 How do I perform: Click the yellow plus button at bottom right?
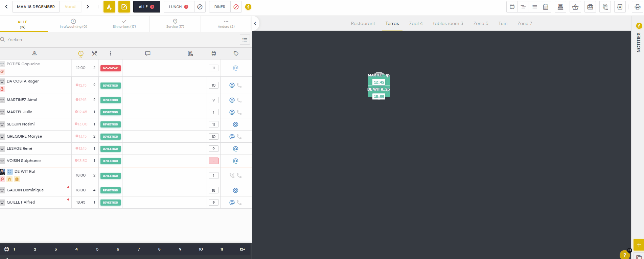(x=639, y=245)
